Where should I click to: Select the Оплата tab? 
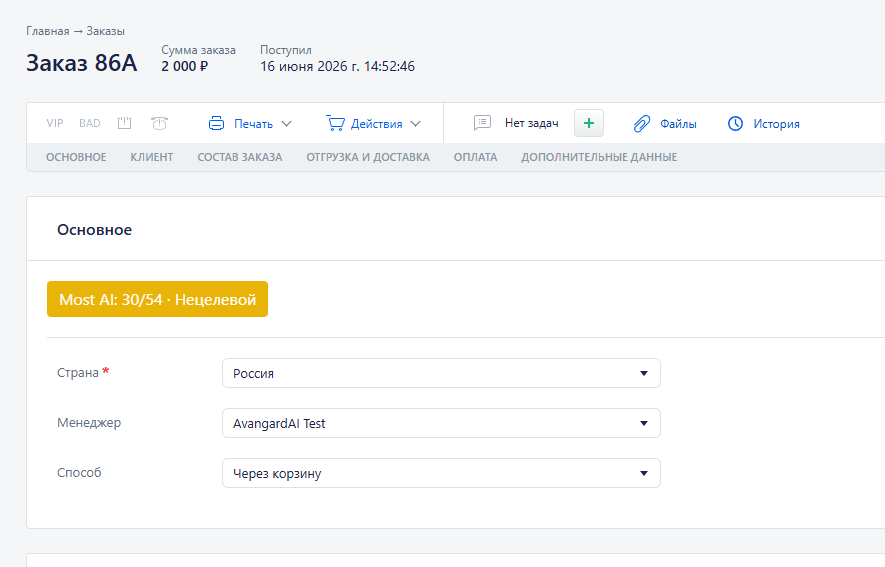[x=475, y=157]
